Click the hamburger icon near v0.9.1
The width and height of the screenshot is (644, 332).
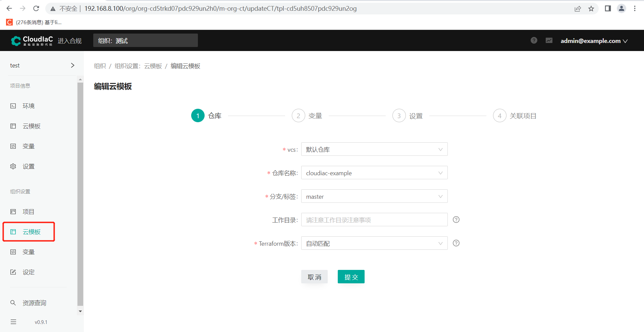click(x=13, y=322)
